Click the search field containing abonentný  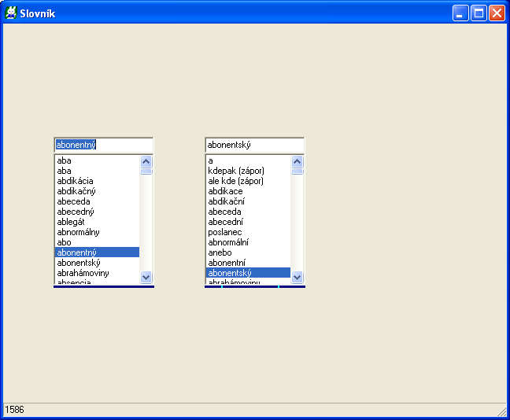pyautogui.click(x=103, y=145)
